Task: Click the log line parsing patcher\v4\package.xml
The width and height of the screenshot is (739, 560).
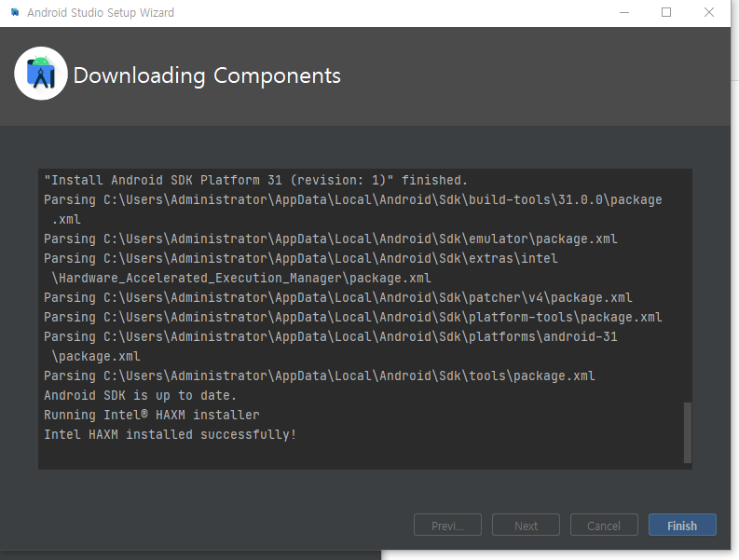Action: (x=338, y=297)
